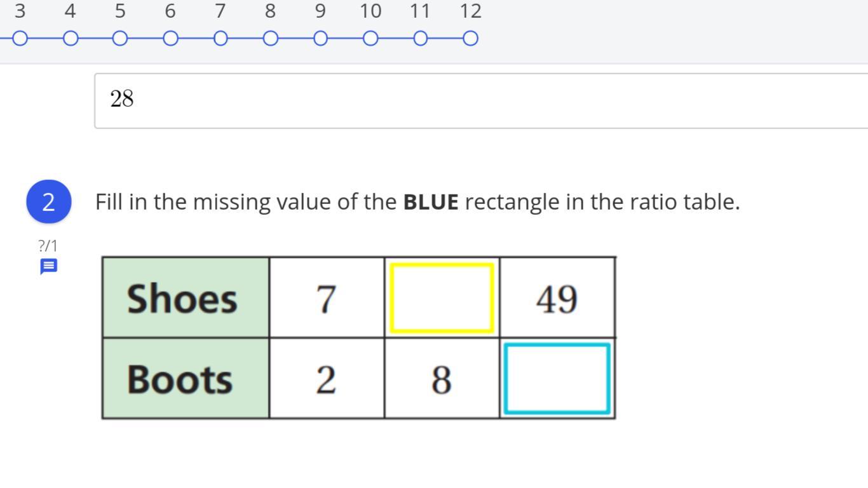Select question 5 navigation circle
Image resolution: width=868 pixels, height=488 pixels.
120,39
